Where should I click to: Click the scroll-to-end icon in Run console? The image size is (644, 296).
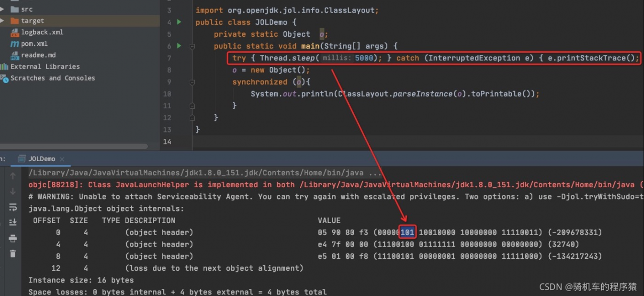tap(13, 222)
